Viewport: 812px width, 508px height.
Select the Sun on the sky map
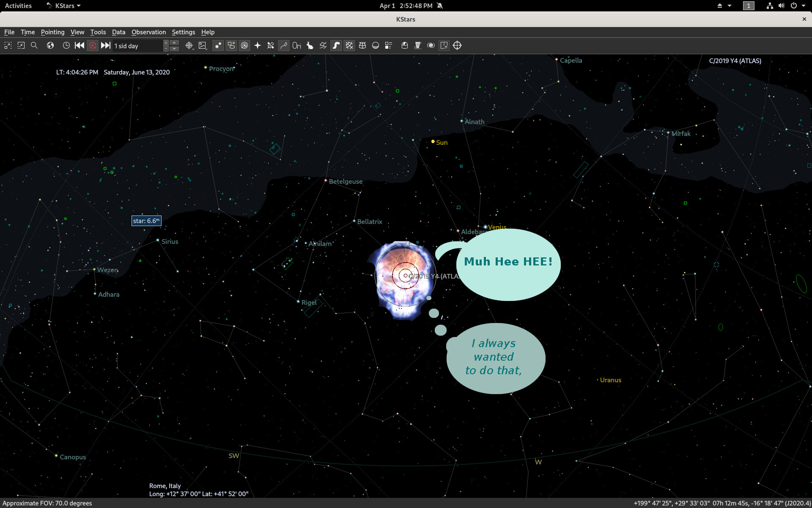pos(433,141)
